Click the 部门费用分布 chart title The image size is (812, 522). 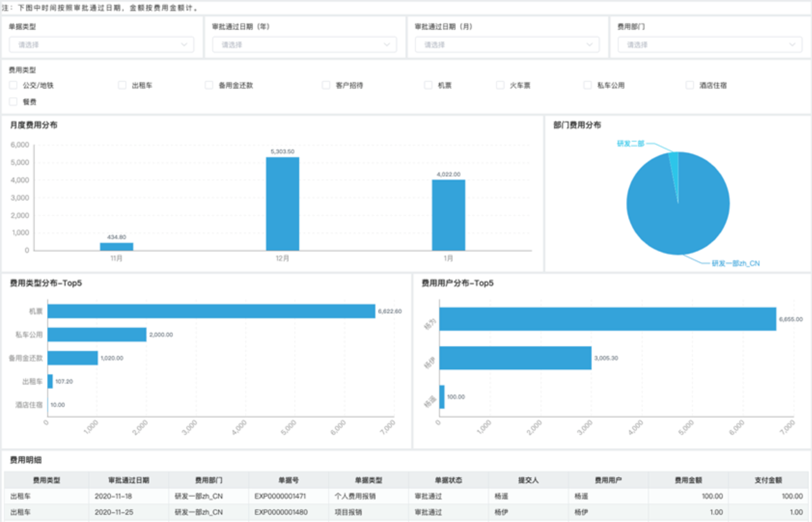[x=577, y=125]
